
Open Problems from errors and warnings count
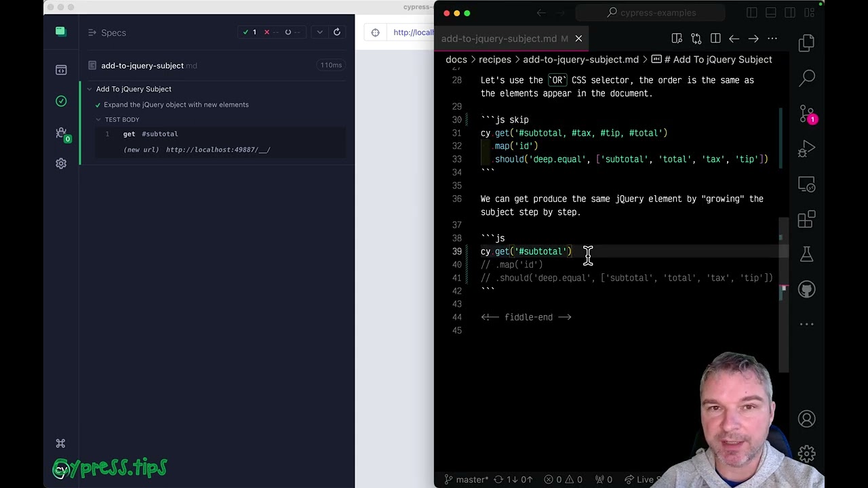click(564, 480)
